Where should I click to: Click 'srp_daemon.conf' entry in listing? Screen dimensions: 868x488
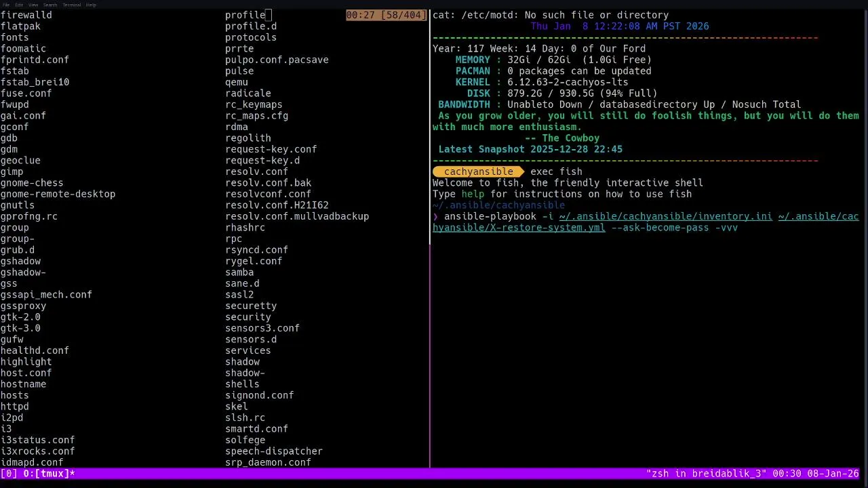pos(268,462)
